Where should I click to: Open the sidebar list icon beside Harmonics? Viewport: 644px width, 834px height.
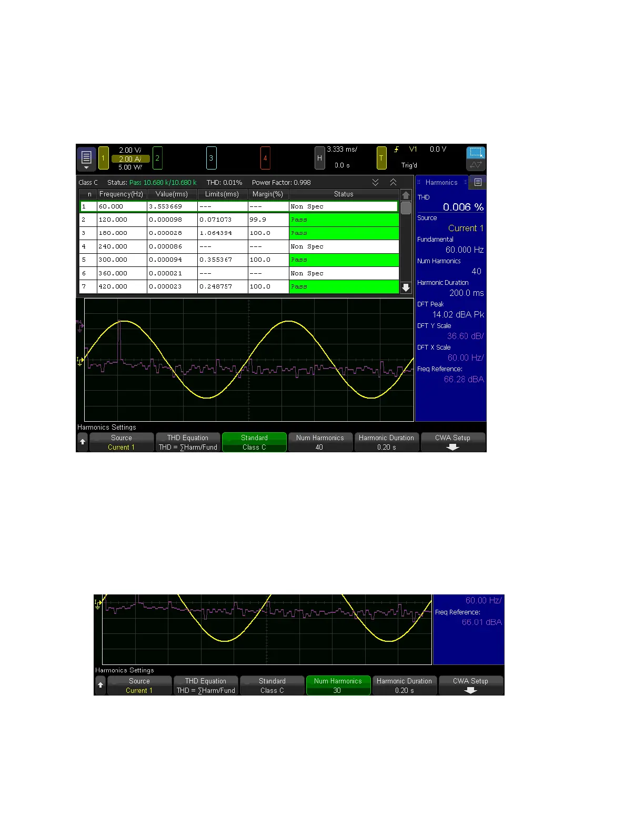[x=478, y=182]
